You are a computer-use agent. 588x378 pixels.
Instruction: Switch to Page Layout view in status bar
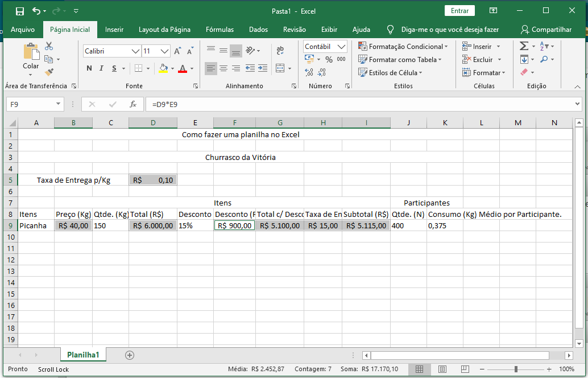(x=442, y=369)
